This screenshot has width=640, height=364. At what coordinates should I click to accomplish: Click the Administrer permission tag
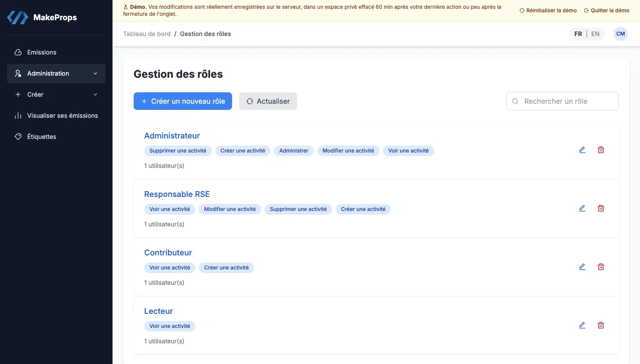click(294, 151)
